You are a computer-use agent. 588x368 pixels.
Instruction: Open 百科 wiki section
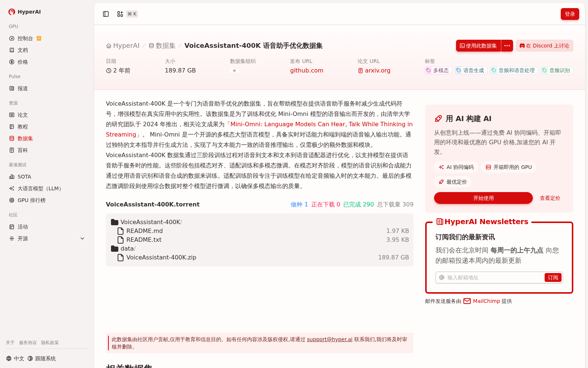(23, 150)
